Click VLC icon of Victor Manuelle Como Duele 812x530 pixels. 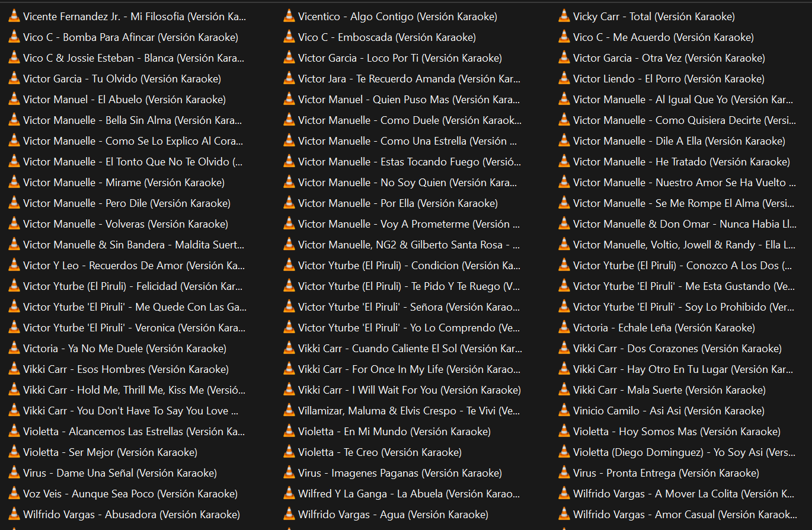(289, 120)
